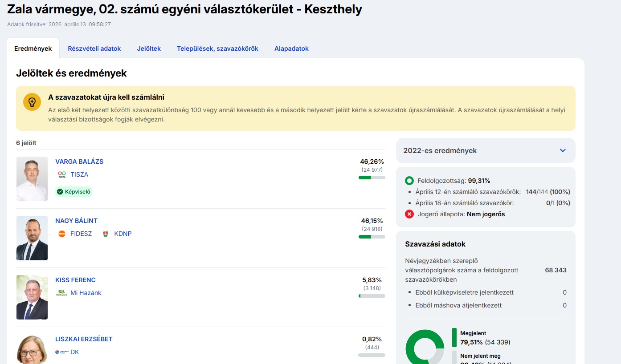The width and height of the screenshot is (621, 364).
Task: Click the DK party logo icon
Action: (x=62, y=352)
